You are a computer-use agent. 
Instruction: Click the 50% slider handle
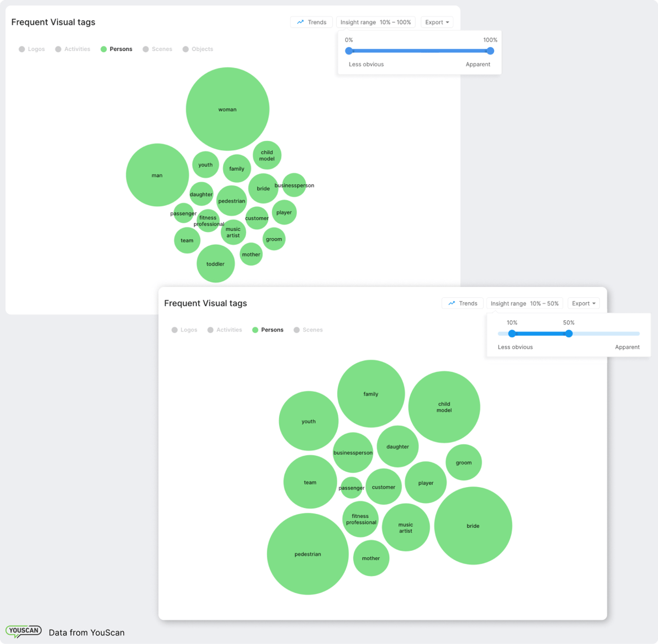click(569, 334)
